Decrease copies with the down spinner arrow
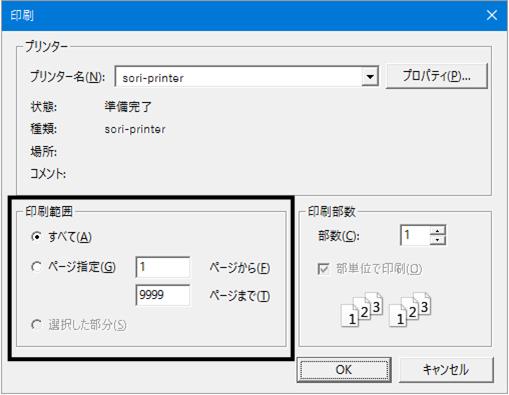509x395 pixels. click(438, 240)
